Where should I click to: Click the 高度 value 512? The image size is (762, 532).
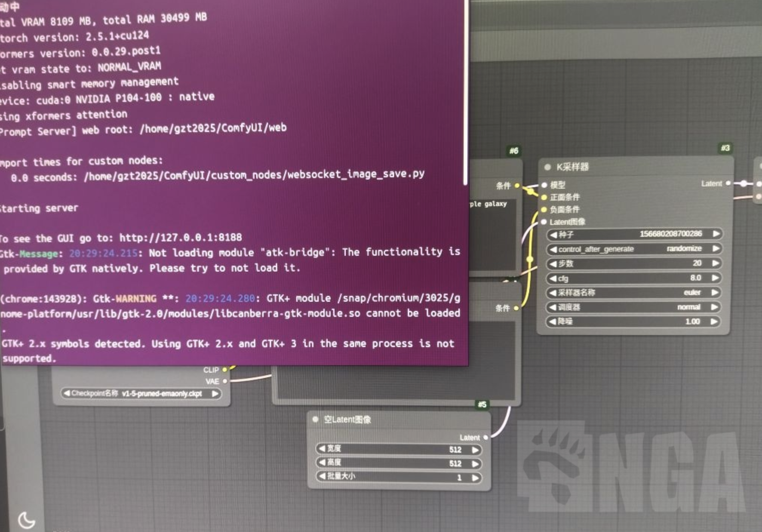click(455, 463)
